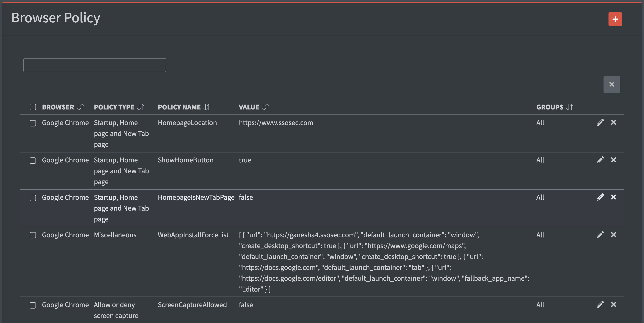The image size is (644, 323).
Task: Remove the ScreenCaptureAllowed policy row
Action: tap(613, 304)
